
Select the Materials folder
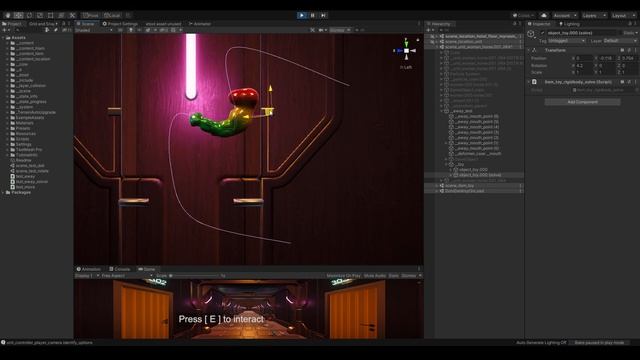pyautogui.click(x=24, y=123)
